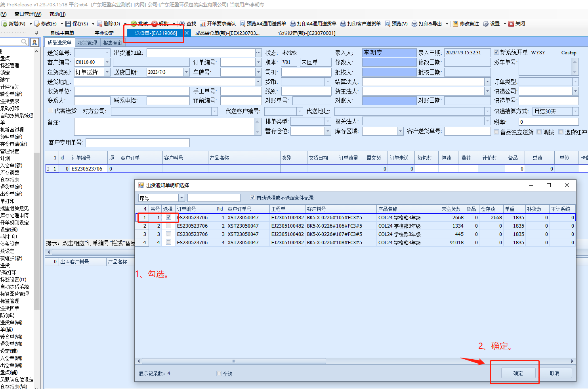Click the 取消 button in the dialog
The image size is (588, 389).
point(555,373)
